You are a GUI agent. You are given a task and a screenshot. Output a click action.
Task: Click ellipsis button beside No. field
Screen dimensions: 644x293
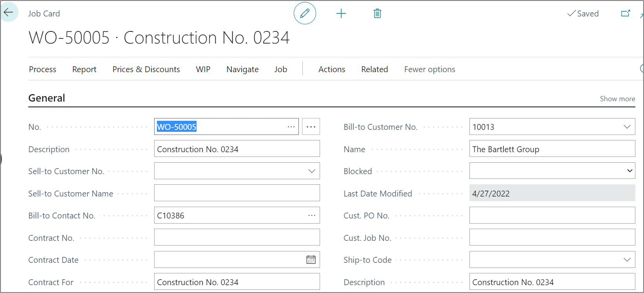pos(311,127)
